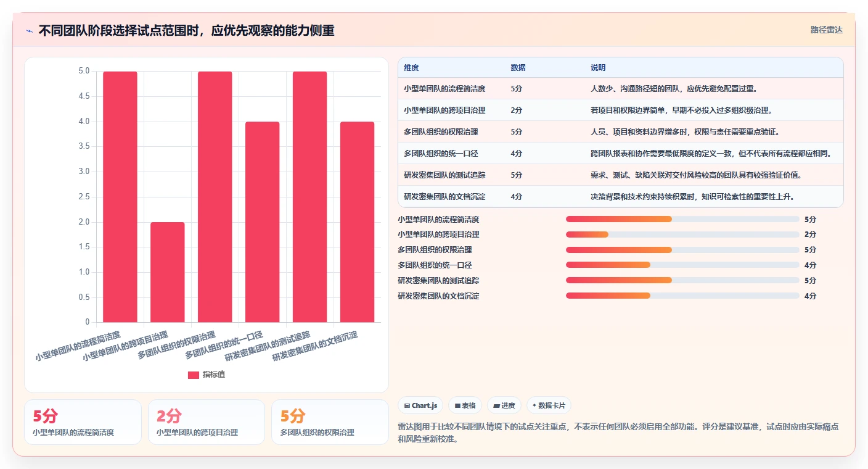Click the chart bar for 小型单团队的流程简洁度
The image size is (868, 469).
tap(120, 197)
